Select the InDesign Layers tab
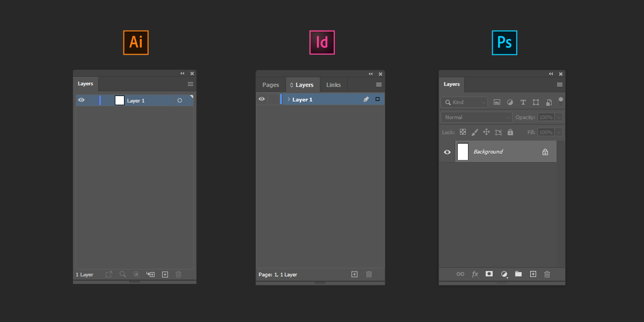Image resolution: width=644 pixels, height=322 pixels. click(303, 85)
